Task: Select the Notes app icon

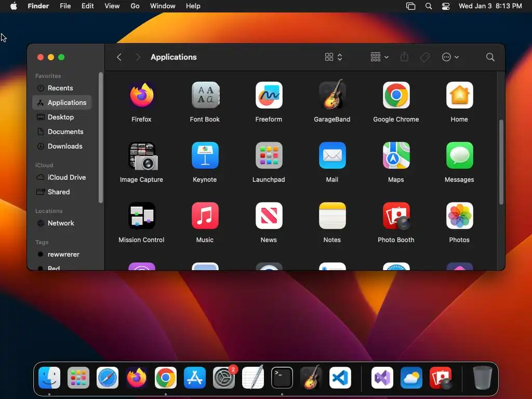Action: click(x=332, y=216)
